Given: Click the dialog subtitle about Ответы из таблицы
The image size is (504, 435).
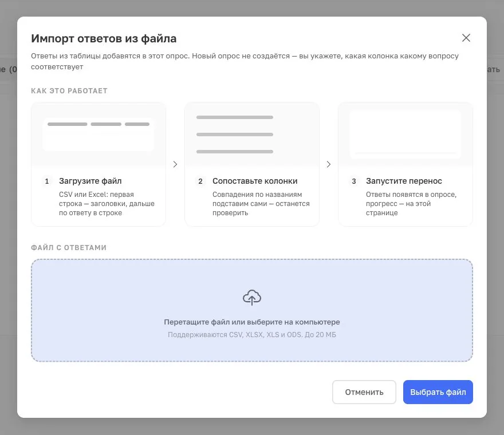Looking at the screenshot, I should (245, 61).
